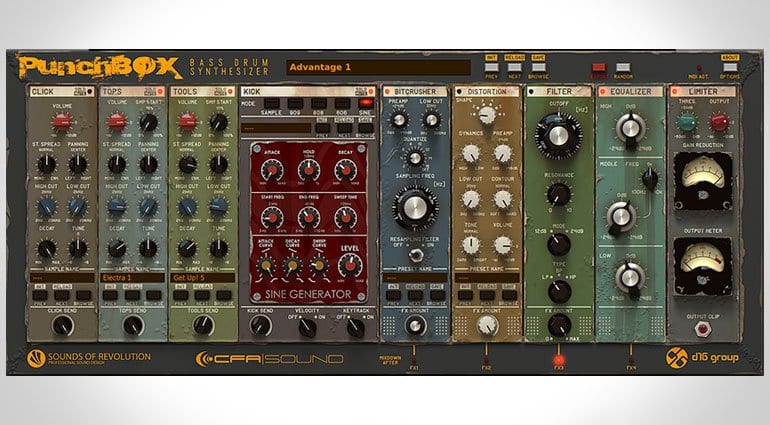Click the Filter Resonance knob
770x425 pixels.
pos(559,195)
